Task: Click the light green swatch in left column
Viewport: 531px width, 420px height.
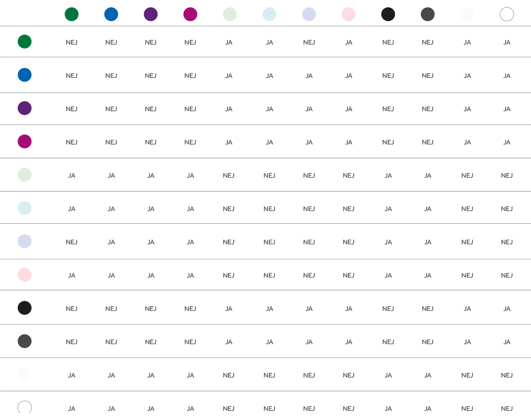Action: pos(25,175)
